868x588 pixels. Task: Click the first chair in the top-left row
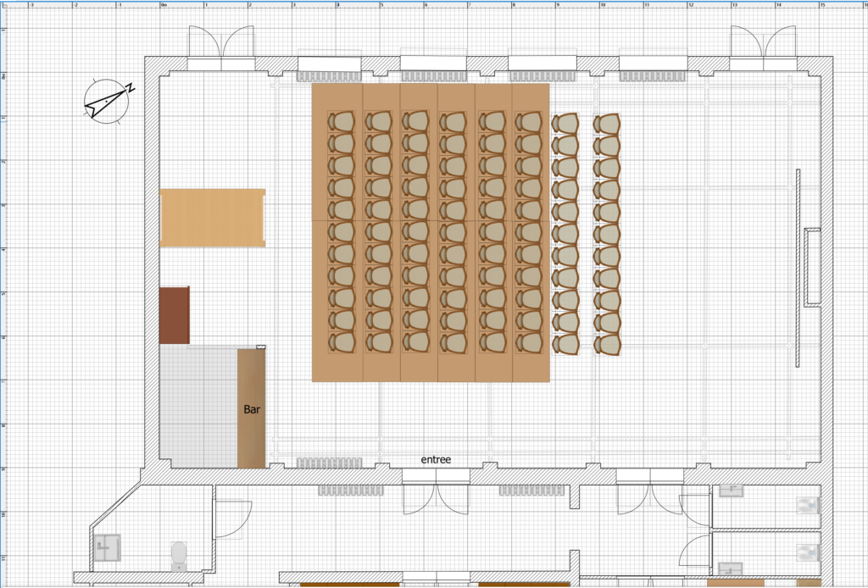pyautogui.click(x=341, y=121)
